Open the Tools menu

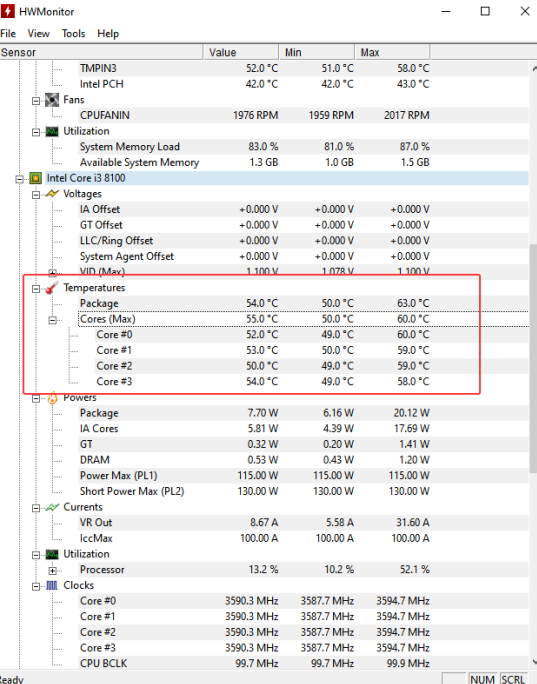73,34
